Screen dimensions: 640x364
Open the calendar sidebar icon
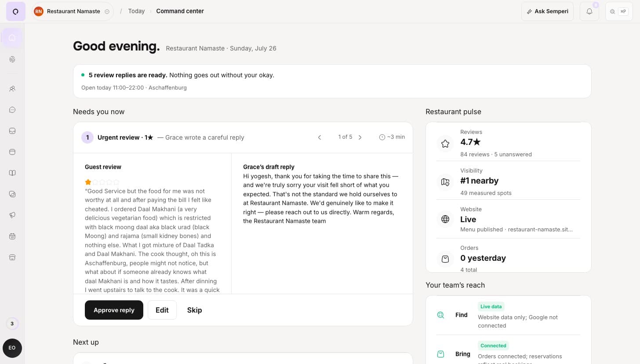(x=12, y=236)
